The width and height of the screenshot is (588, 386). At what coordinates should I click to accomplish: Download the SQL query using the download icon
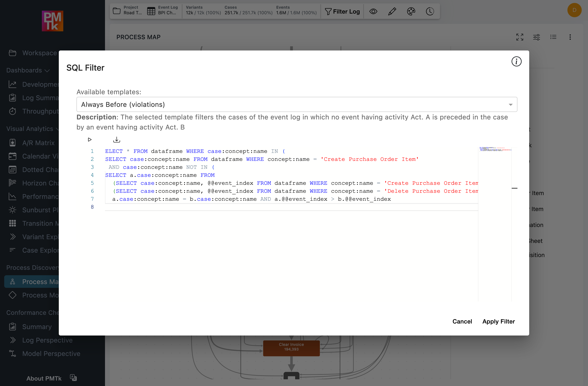pyautogui.click(x=116, y=139)
